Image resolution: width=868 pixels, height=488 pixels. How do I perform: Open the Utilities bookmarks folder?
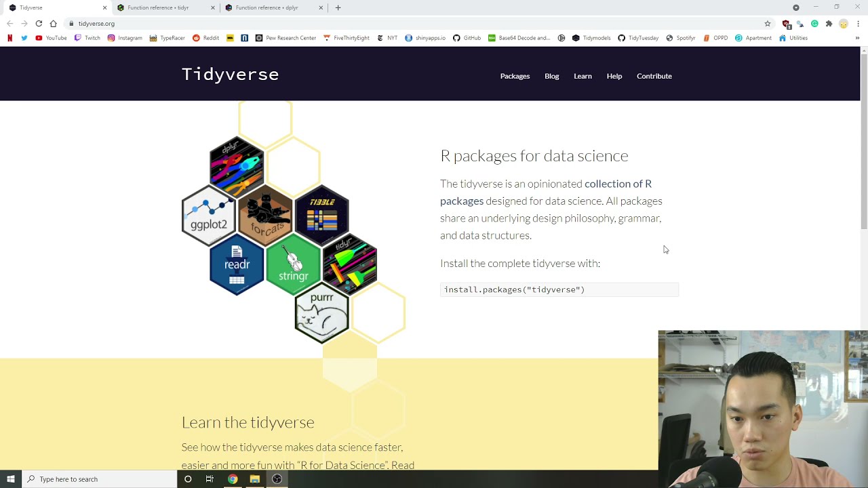pos(793,38)
